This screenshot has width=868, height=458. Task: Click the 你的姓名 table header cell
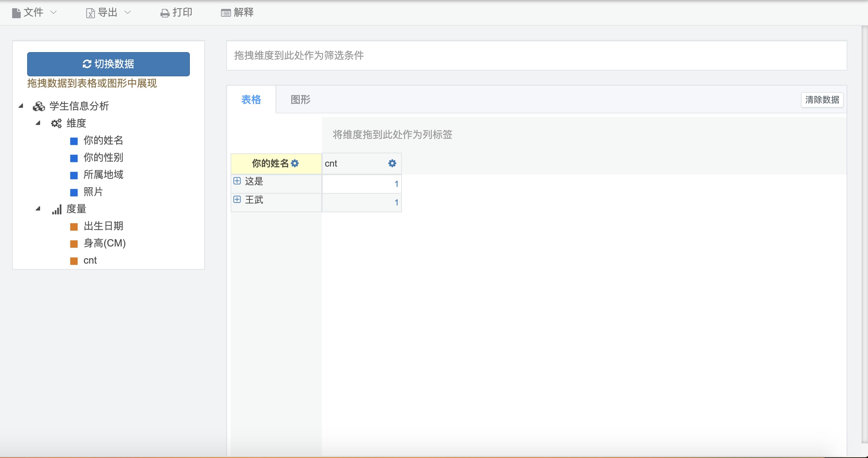tap(276, 164)
